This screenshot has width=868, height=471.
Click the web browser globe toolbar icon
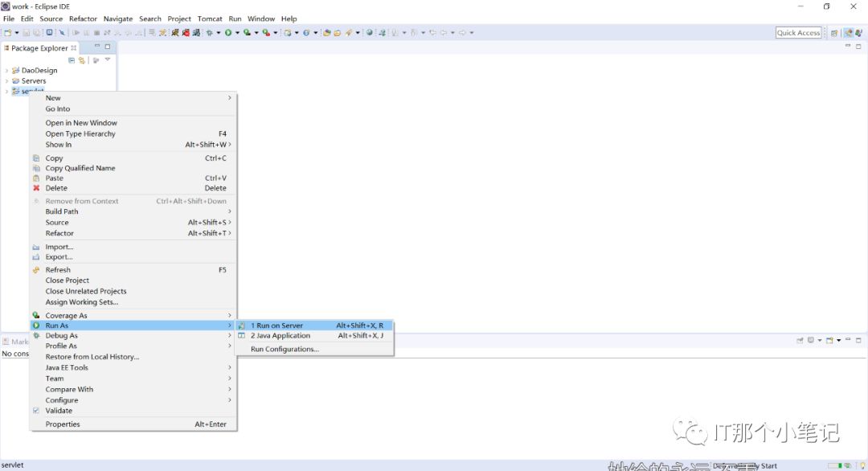click(369, 33)
